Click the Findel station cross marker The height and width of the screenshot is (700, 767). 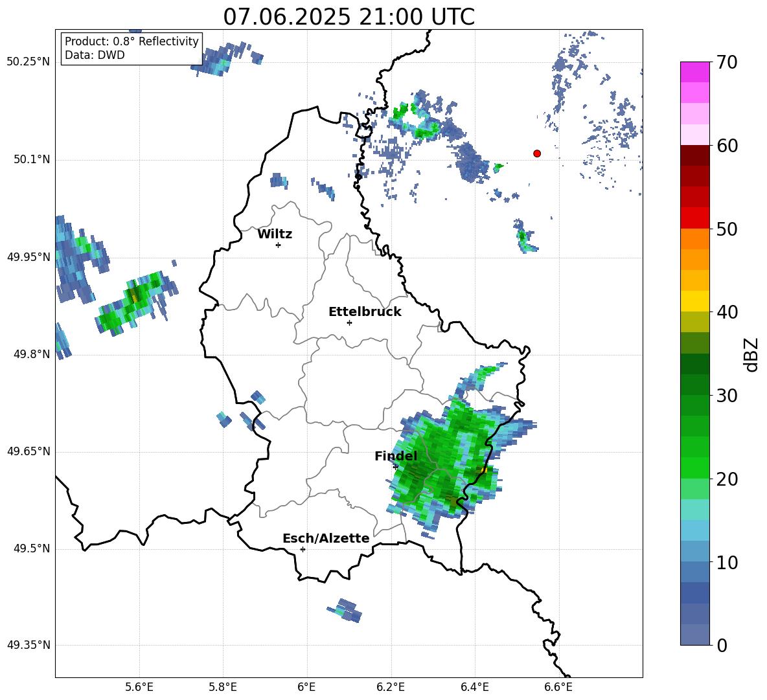click(x=395, y=467)
